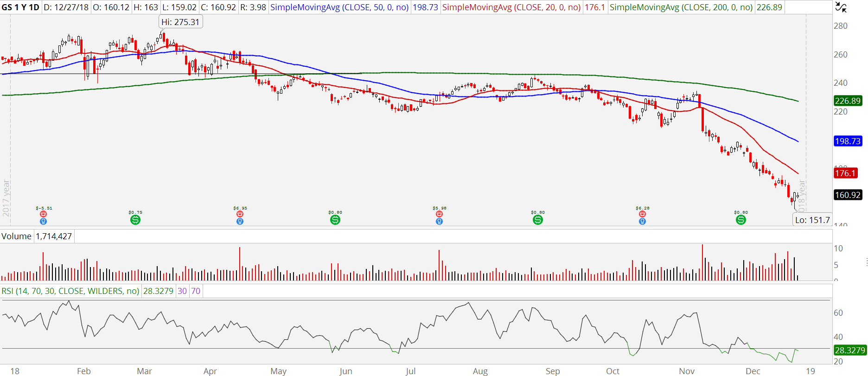Screen dimensions: 868x376
Task: Click the green 226.89 price bubble
Action: [848, 101]
